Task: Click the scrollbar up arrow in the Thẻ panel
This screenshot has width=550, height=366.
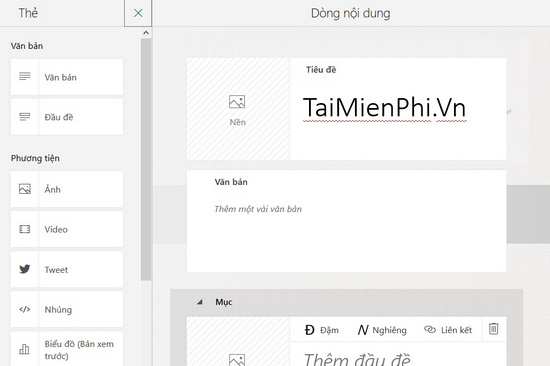Action: [x=146, y=33]
